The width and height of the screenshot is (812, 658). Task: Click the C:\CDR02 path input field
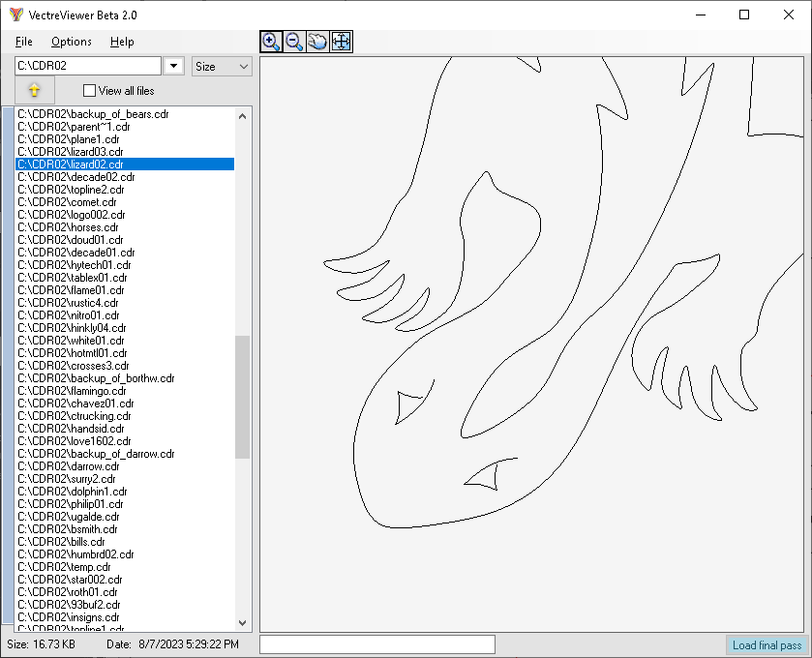(x=88, y=66)
